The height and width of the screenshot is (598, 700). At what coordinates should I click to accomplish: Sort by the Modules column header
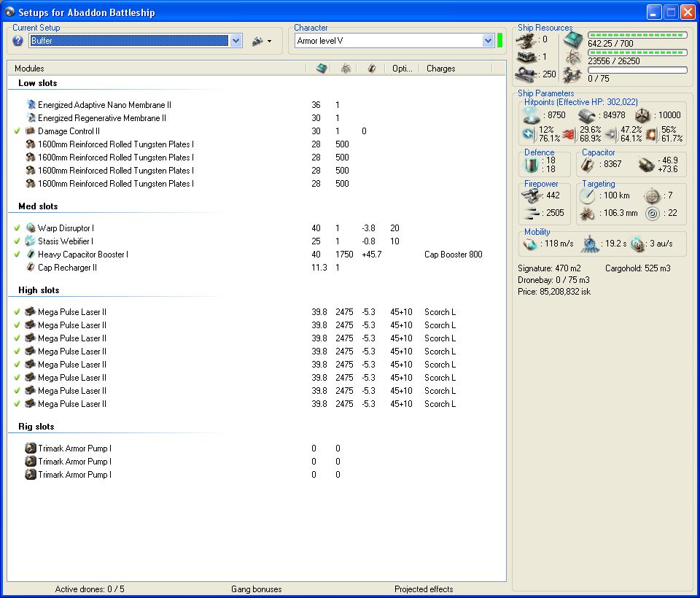pyautogui.click(x=157, y=69)
